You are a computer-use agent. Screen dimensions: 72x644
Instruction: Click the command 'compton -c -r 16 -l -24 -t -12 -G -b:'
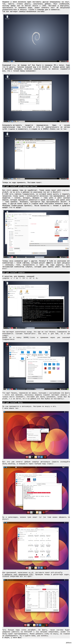[x=20, y=278]
